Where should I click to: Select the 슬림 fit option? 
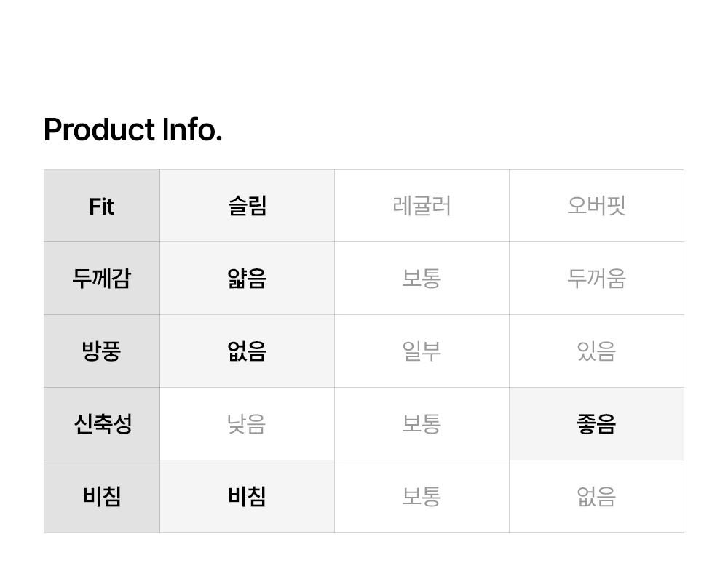click(247, 206)
